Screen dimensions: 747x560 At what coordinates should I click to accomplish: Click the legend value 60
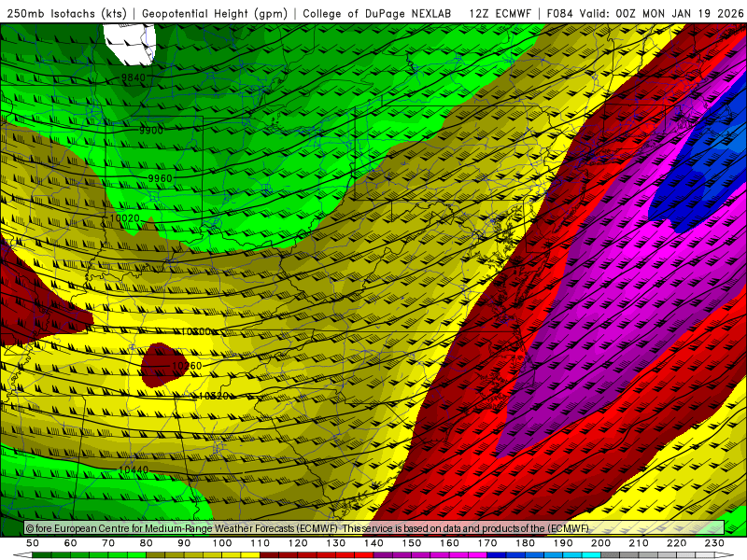point(71,543)
